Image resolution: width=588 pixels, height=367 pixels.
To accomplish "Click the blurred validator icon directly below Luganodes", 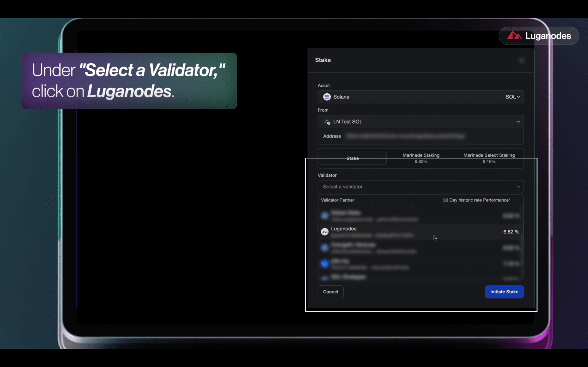I will pos(325,248).
